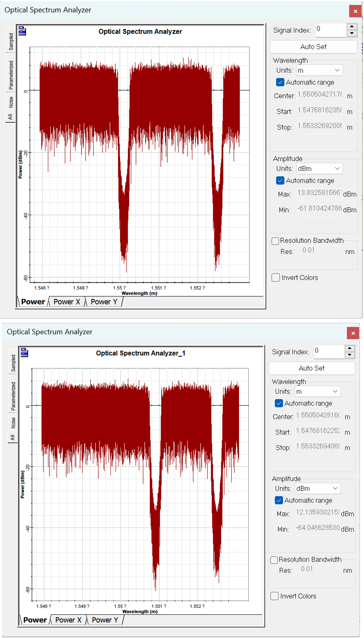The width and height of the screenshot is (364, 638).
Task: Increment Signal Index in top analyzer
Action: coord(352,27)
